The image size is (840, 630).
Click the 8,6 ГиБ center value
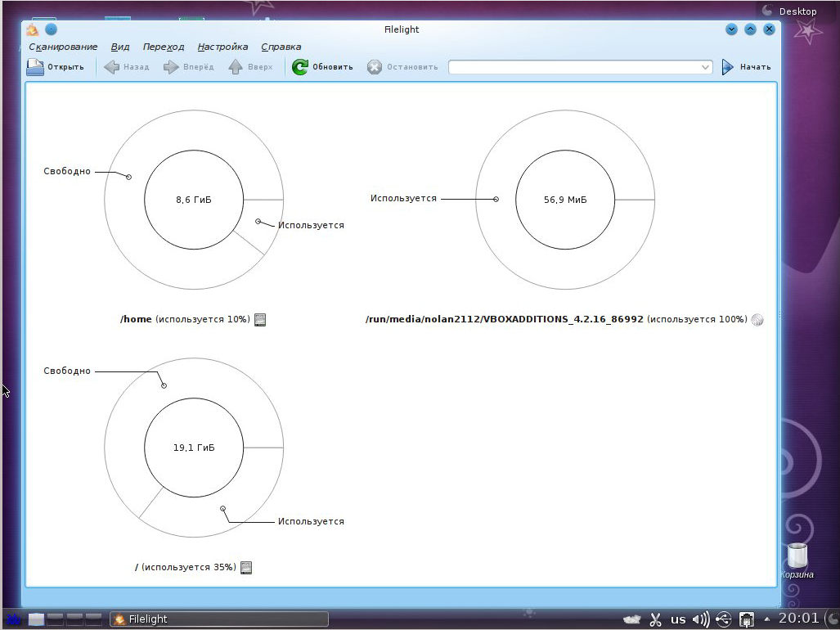[194, 200]
